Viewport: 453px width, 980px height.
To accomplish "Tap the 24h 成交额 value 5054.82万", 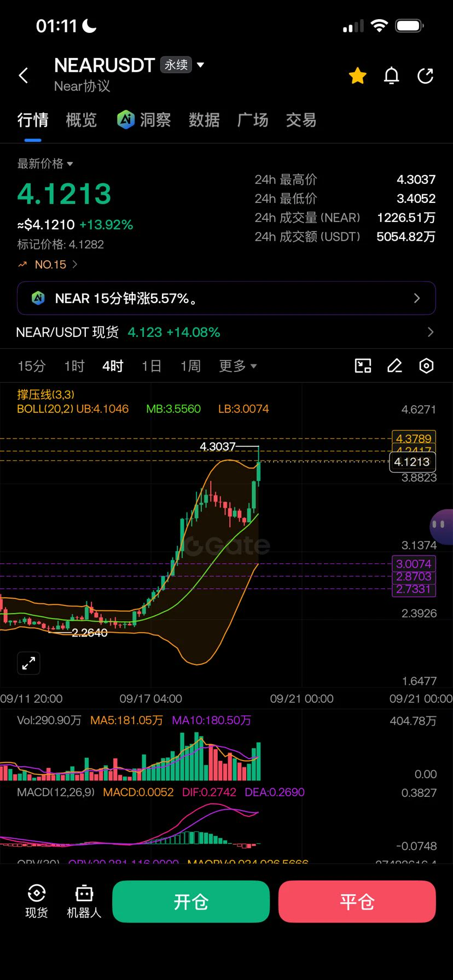I will tap(406, 236).
